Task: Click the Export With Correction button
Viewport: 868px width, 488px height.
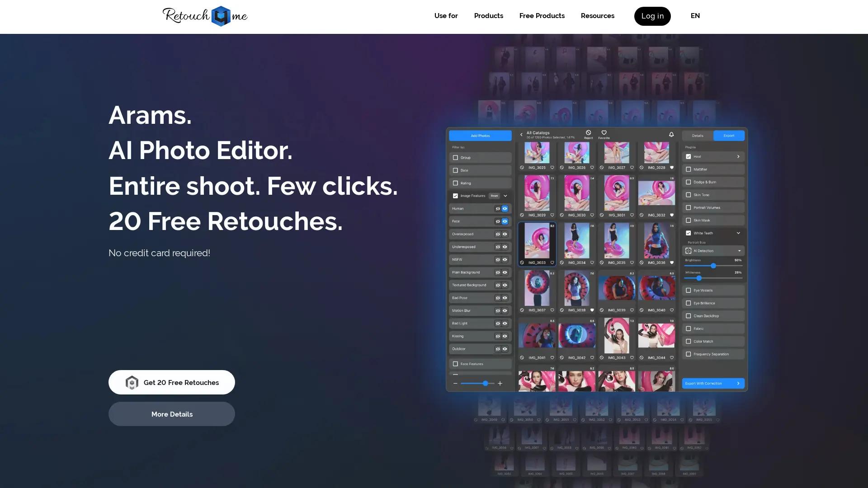Action: point(713,383)
